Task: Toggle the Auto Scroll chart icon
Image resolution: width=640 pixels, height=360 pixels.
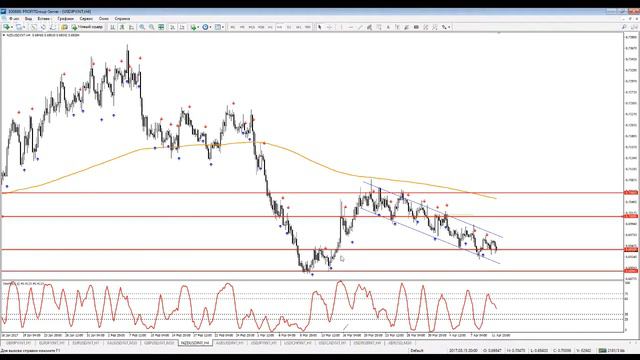Action: (x=173, y=27)
